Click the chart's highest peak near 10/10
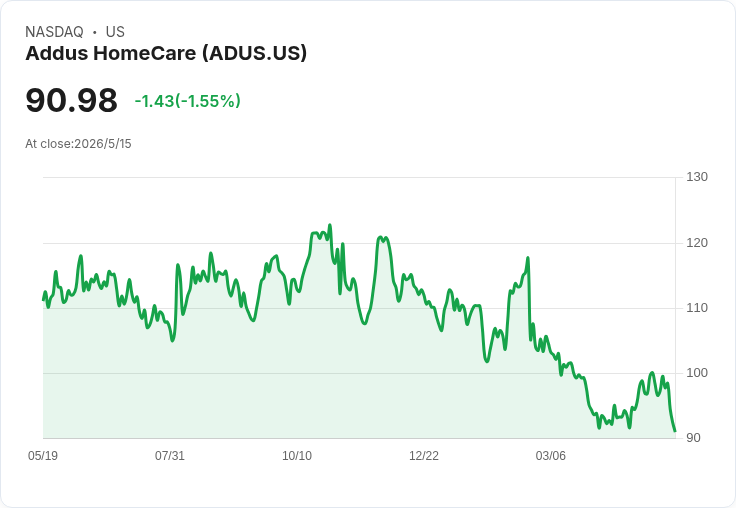736x508 pixels. pyautogui.click(x=330, y=225)
